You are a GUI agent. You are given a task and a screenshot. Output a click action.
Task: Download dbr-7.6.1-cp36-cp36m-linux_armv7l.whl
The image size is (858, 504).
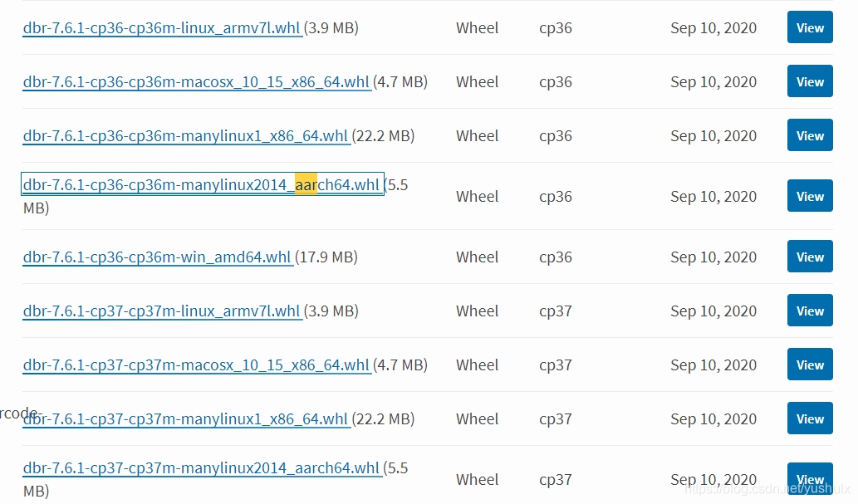[160, 27]
